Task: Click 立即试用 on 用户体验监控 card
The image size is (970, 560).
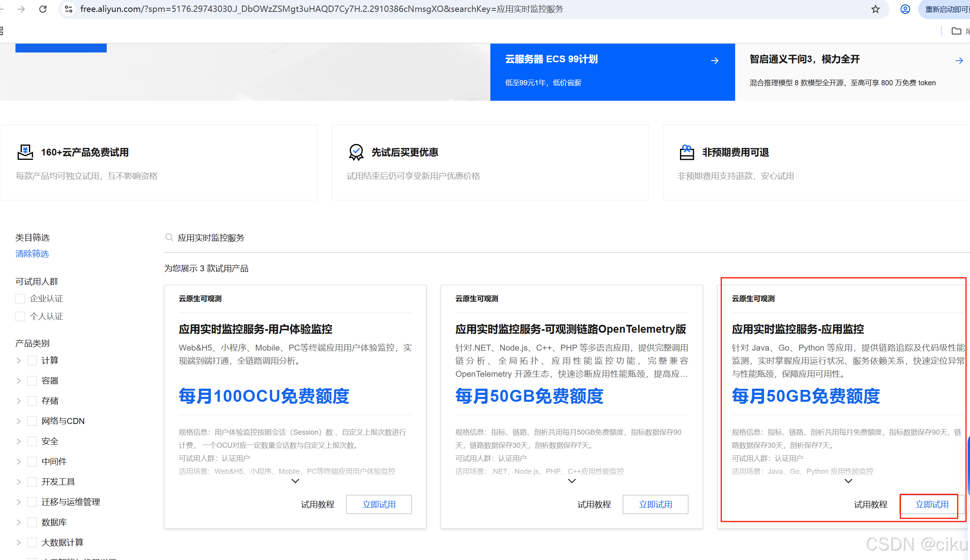Action: coord(379,504)
